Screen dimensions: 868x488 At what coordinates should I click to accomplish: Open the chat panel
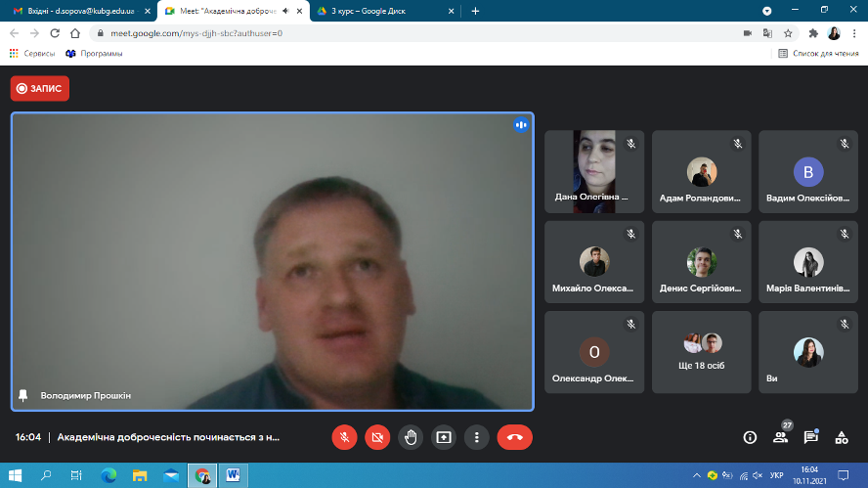pyautogui.click(x=811, y=437)
